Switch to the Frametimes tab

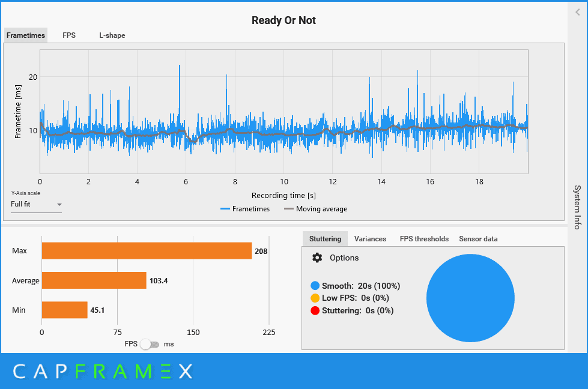pos(25,35)
